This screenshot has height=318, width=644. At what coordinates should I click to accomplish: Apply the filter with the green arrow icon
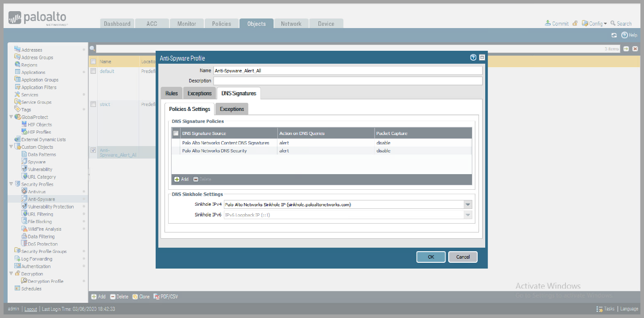click(x=626, y=49)
